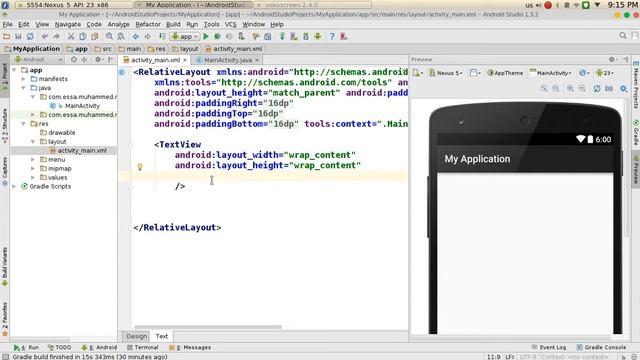Open the File menu
640x360 pixels.
[x=7, y=24]
